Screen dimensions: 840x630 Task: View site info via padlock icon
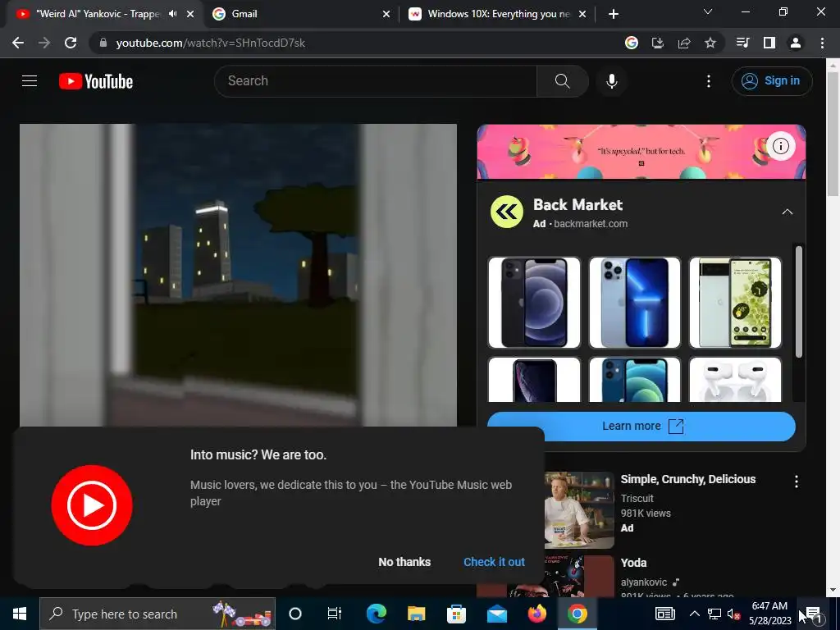(x=103, y=43)
